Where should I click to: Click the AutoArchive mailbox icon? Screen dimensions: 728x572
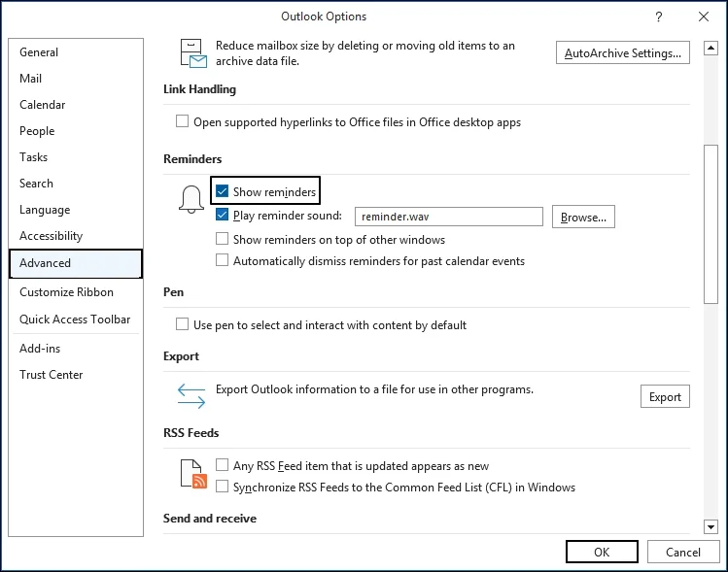pyautogui.click(x=193, y=53)
